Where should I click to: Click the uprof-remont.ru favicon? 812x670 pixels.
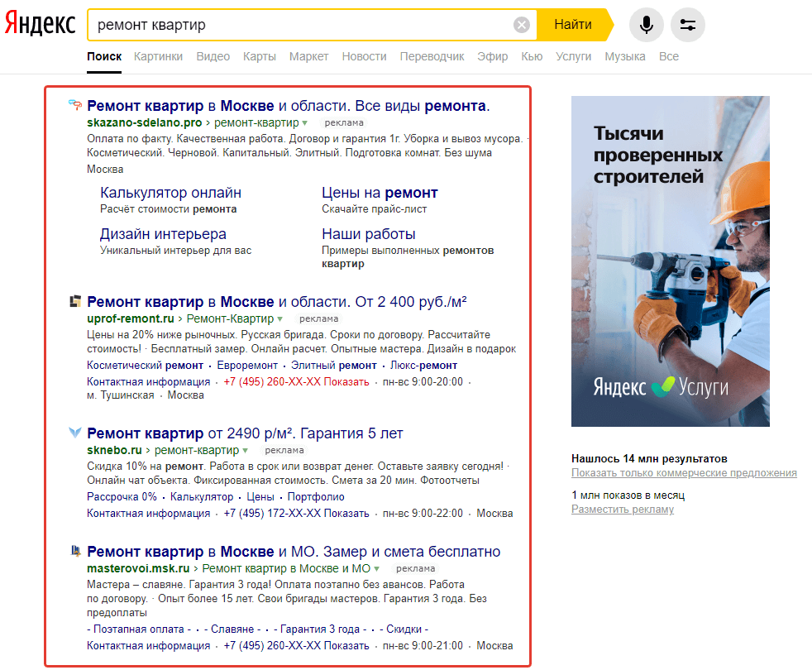[x=76, y=302]
